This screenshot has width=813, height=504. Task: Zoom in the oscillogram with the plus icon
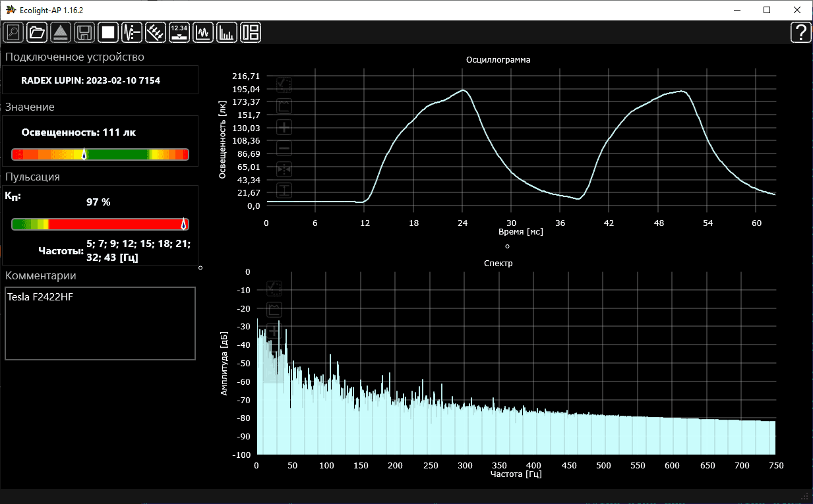pyautogui.click(x=284, y=127)
